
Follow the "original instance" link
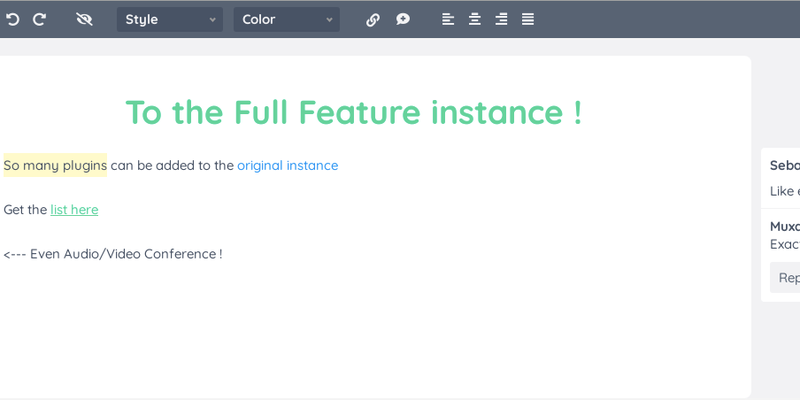point(288,165)
